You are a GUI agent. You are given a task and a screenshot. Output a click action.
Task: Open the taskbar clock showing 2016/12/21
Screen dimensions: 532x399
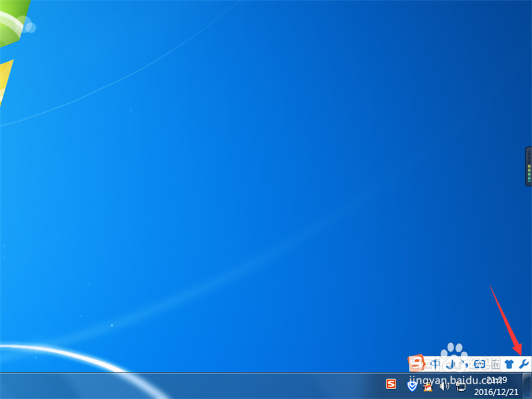(496, 386)
